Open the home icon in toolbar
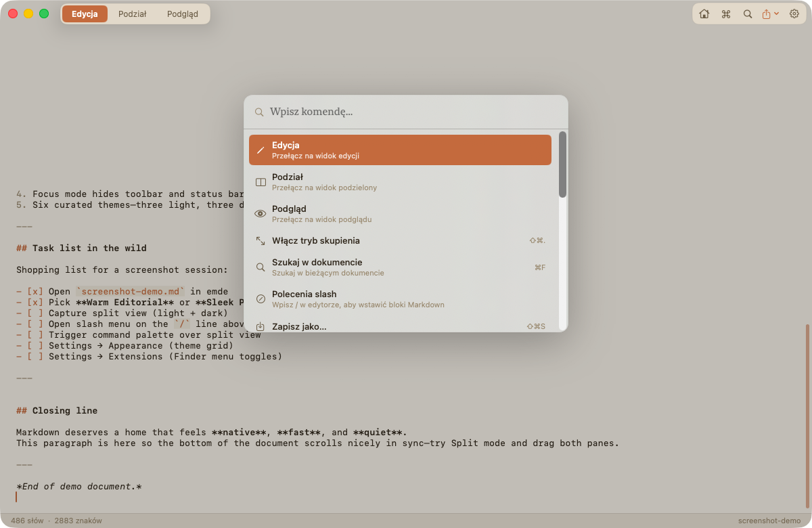 pos(704,14)
